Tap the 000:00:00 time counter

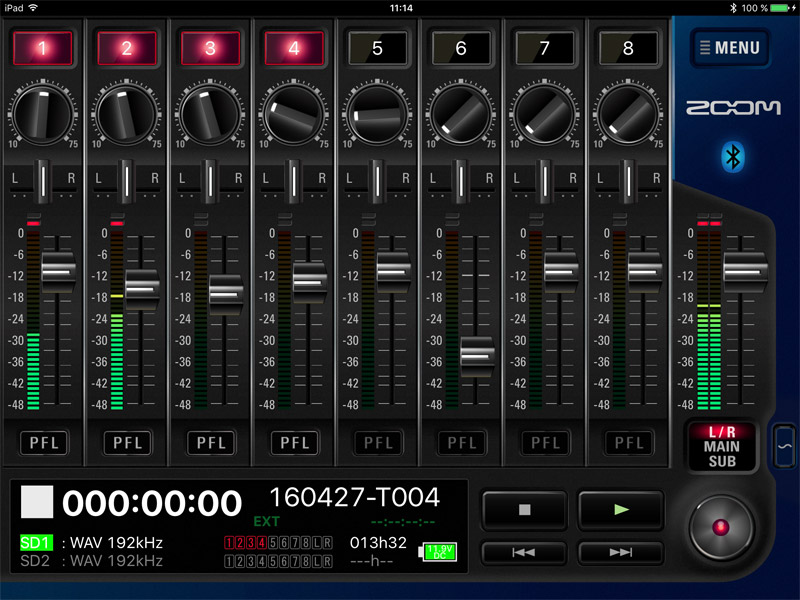(x=152, y=503)
